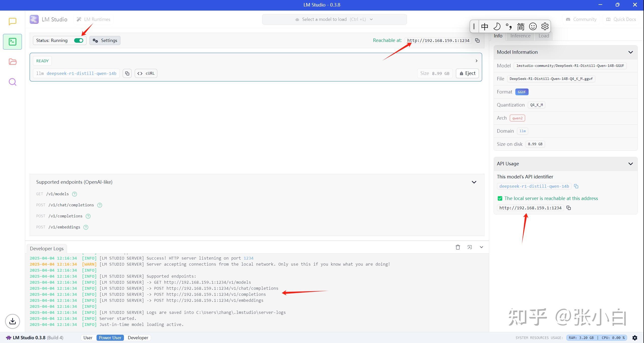Image resolution: width=644 pixels, height=343 pixels.
Task: Clear developer logs with trash icon
Action: [458, 247]
